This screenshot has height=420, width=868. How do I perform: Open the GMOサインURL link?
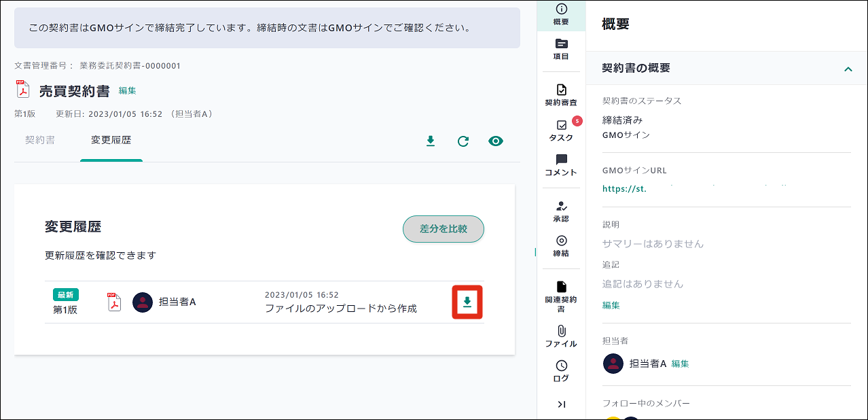693,188
